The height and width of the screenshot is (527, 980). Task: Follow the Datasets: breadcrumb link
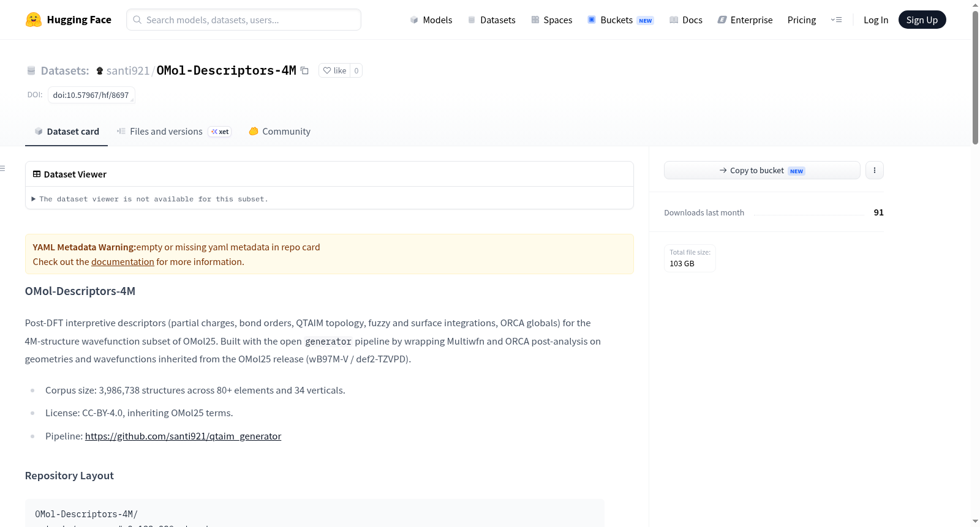[x=65, y=70]
